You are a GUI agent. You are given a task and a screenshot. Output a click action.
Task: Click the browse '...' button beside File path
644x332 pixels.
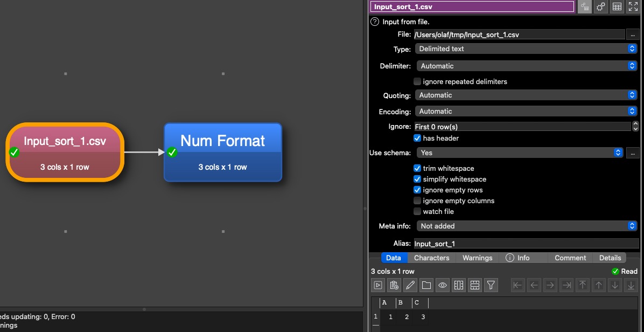click(x=633, y=34)
